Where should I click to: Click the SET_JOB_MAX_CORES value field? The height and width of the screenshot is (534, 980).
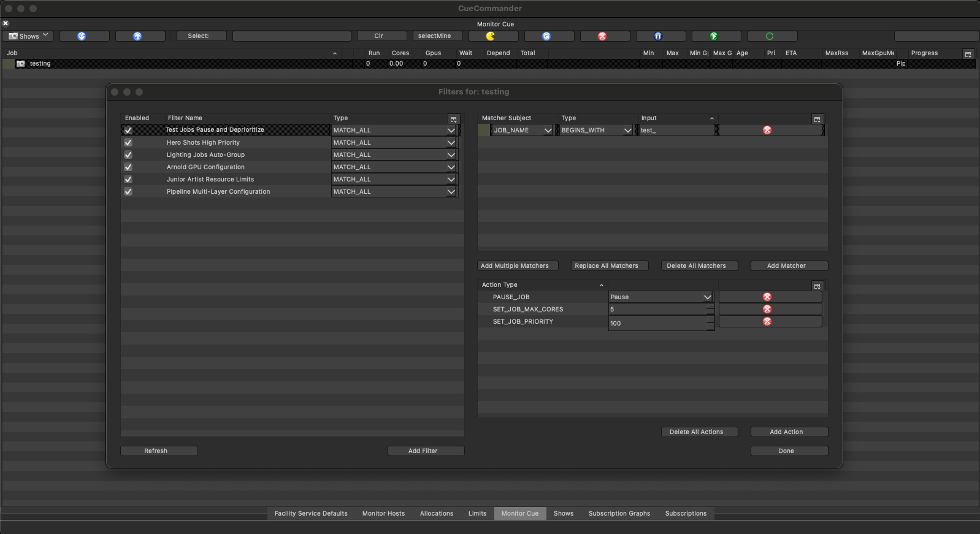pyautogui.click(x=657, y=310)
